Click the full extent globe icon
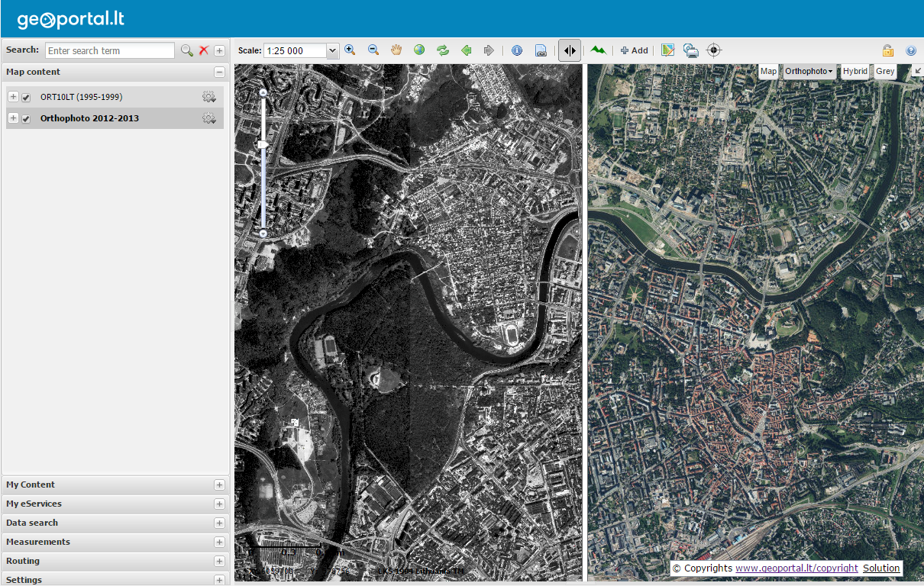 pos(419,50)
